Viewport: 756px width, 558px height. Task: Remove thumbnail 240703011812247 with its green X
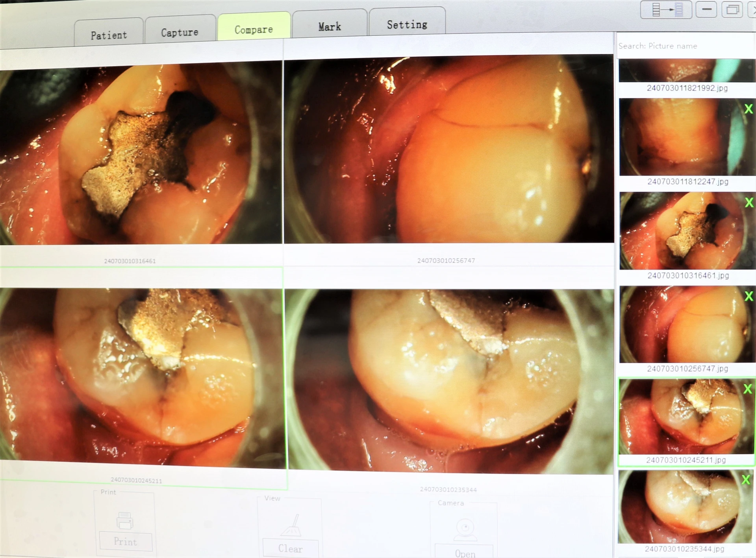click(748, 109)
